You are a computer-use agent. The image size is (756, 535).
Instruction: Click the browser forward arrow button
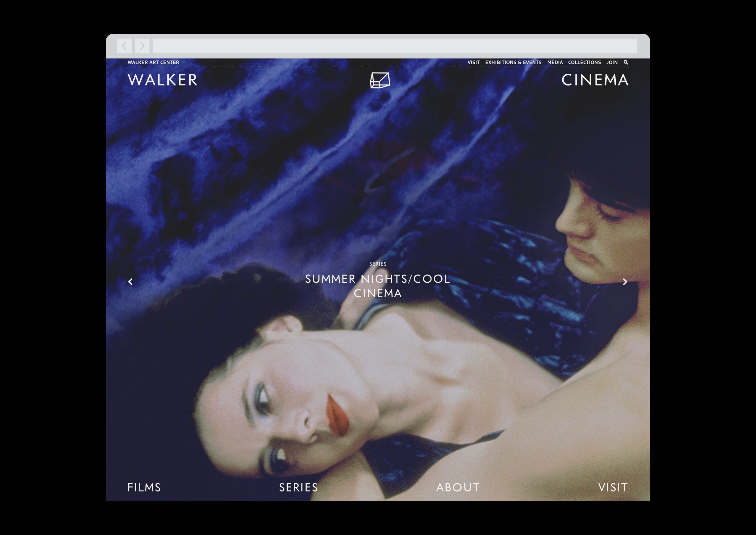(142, 46)
